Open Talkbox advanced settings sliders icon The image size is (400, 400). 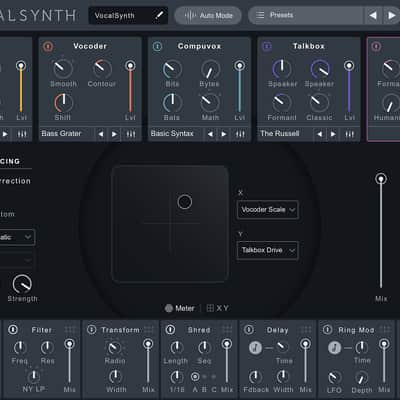pos(349,134)
